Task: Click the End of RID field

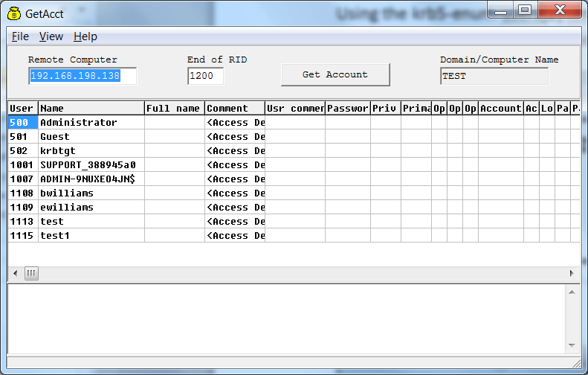Action: 205,76
